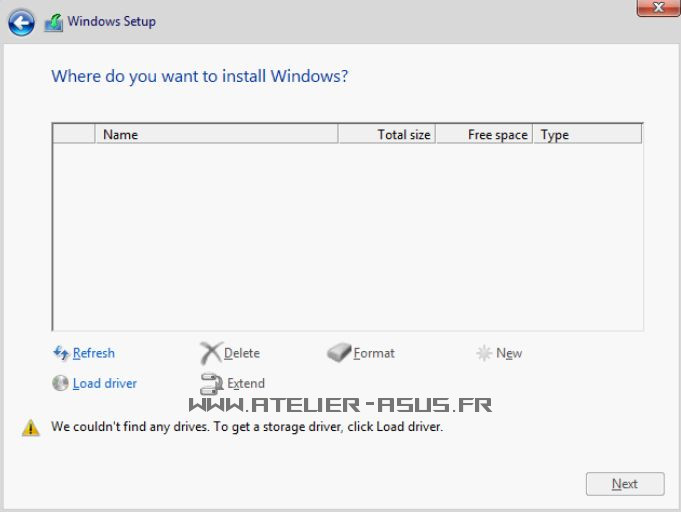Click the Format drive icon
The height and width of the screenshot is (512, 681).
pyautogui.click(x=339, y=353)
